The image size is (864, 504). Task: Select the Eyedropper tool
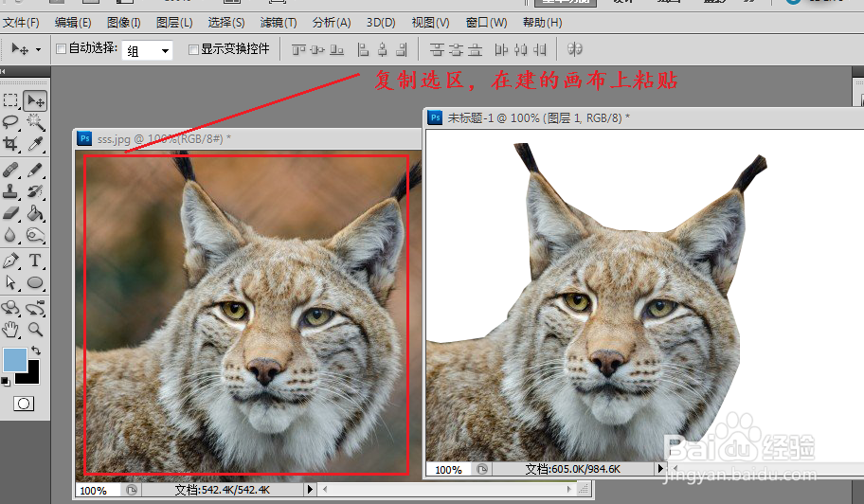(35, 144)
